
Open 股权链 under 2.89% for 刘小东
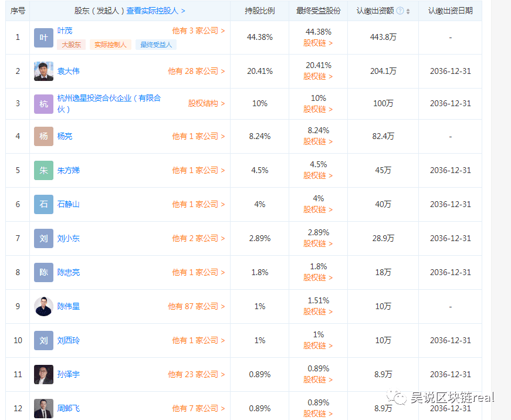[x=318, y=243]
